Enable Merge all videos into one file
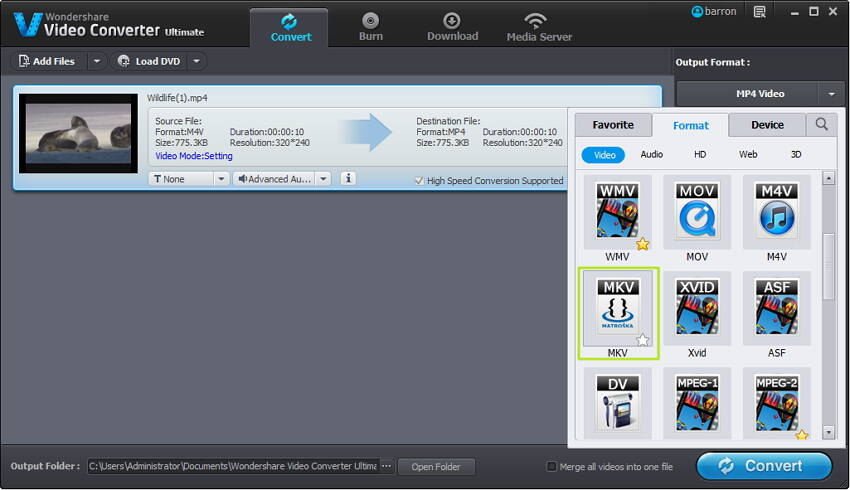The image size is (850, 490). [x=551, y=466]
